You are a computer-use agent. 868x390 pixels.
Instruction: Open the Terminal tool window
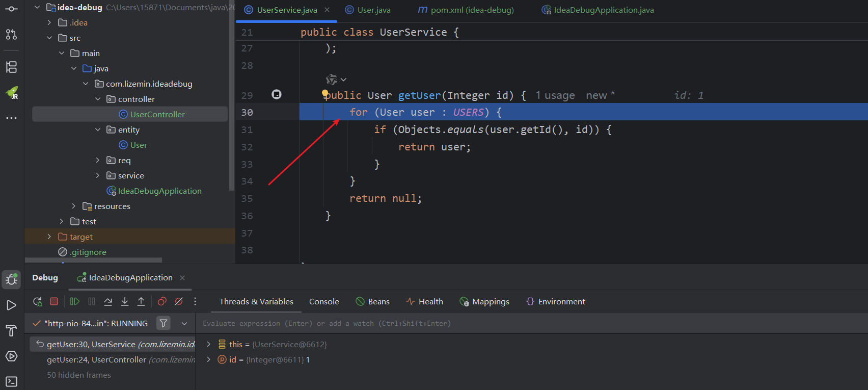pos(11,381)
